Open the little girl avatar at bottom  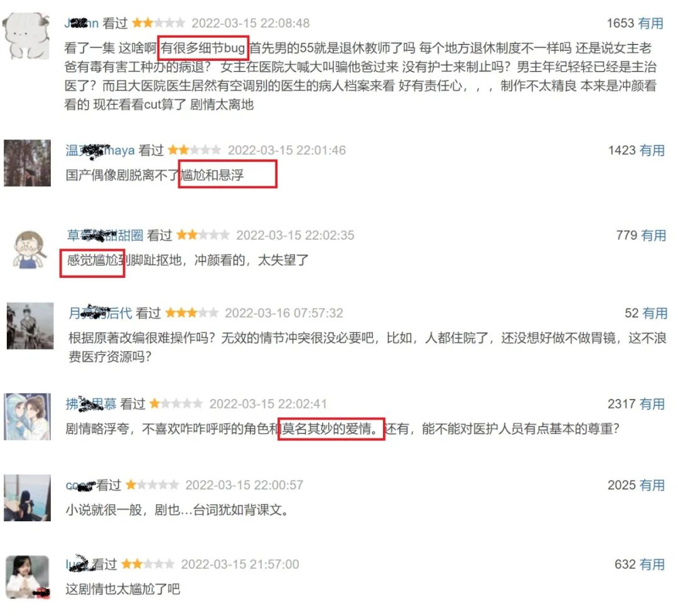pyautogui.click(x=27, y=577)
